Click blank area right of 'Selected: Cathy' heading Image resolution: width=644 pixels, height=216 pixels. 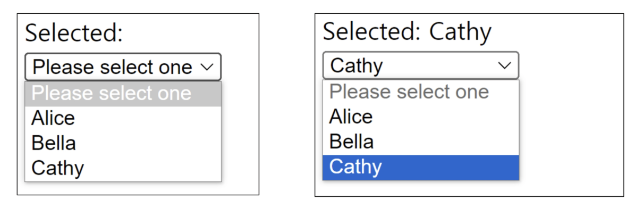pyautogui.click(x=558, y=32)
